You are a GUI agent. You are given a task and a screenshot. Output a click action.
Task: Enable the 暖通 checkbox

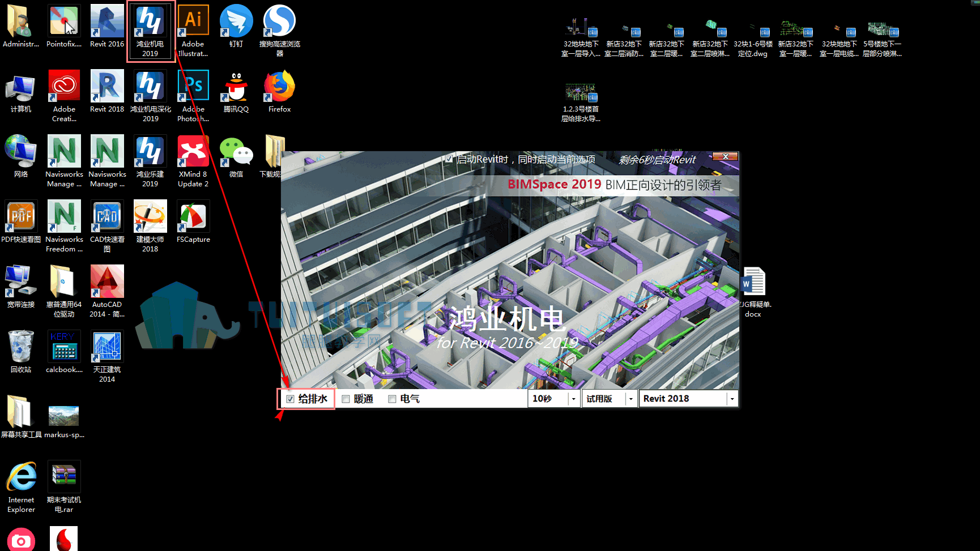346,399
